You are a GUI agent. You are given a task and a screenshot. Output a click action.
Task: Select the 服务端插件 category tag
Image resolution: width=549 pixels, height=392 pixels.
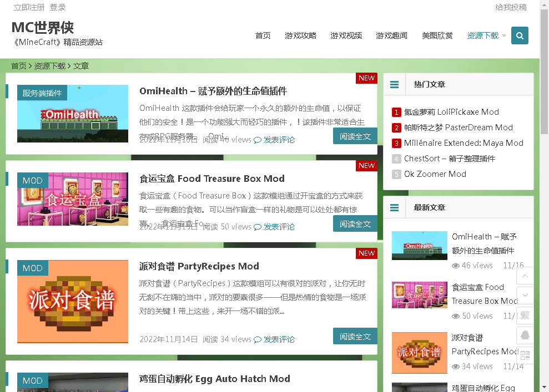[x=42, y=93]
